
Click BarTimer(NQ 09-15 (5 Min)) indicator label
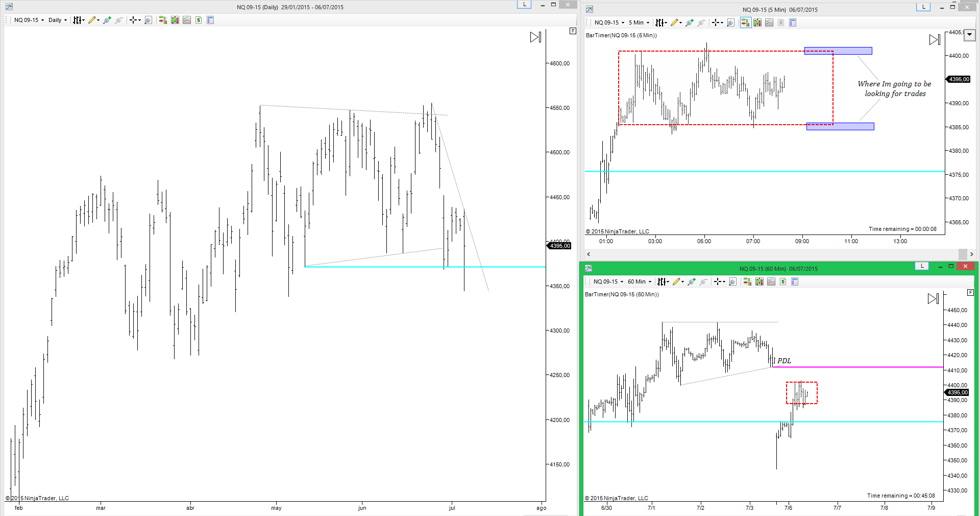click(621, 35)
